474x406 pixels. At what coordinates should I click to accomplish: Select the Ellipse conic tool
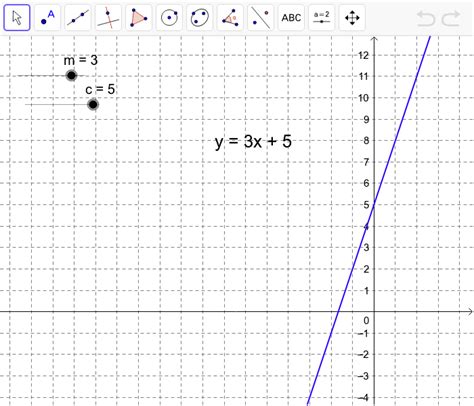(200, 18)
